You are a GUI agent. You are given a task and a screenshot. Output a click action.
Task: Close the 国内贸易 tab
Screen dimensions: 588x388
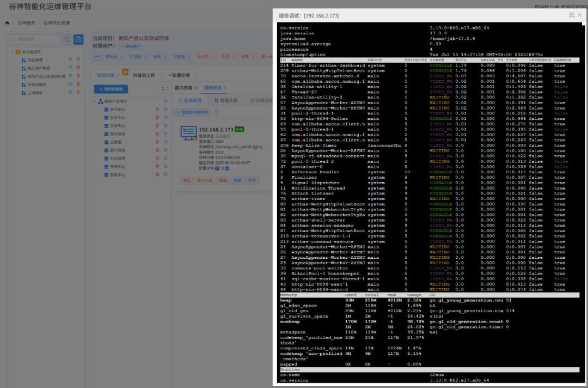(x=195, y=88)
